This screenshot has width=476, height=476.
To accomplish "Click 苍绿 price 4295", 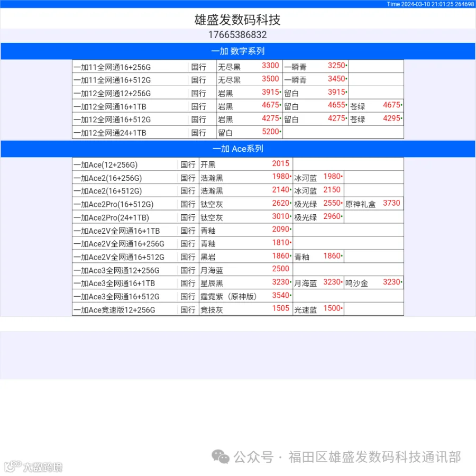I will [391, 118].
